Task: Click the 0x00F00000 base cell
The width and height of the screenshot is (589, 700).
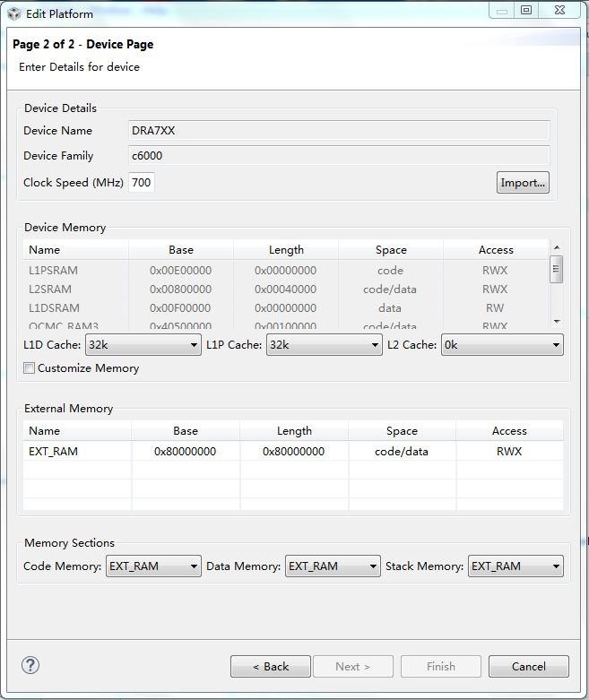Action: [180, 307]
